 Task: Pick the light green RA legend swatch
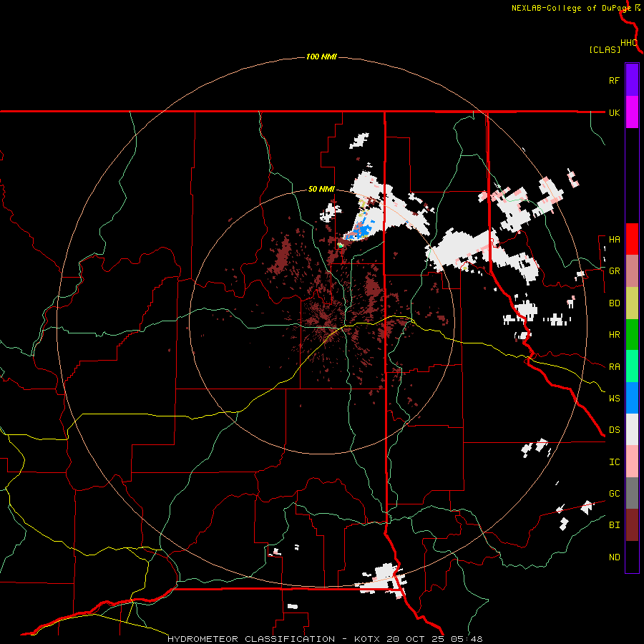pos(632,366)
